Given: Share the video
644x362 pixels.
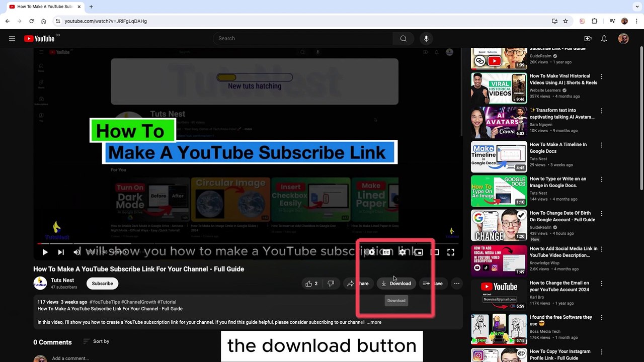Looking at the screenshot, I should (357, 284).
